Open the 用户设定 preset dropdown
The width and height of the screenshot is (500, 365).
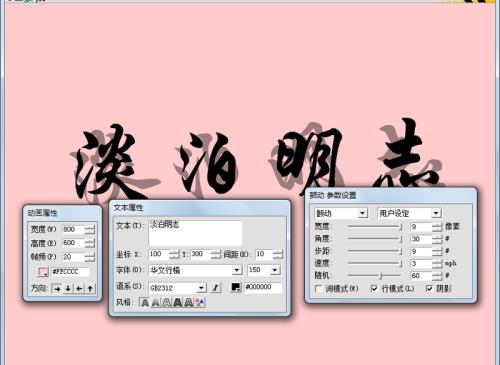pos(436,213)
